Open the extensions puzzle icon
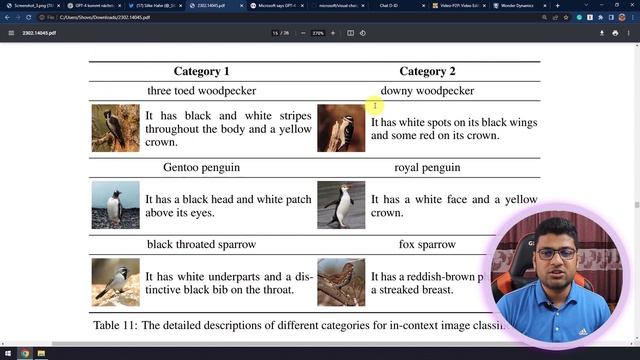This screenshot has height=360, width=640. click(x=600, y=18)
